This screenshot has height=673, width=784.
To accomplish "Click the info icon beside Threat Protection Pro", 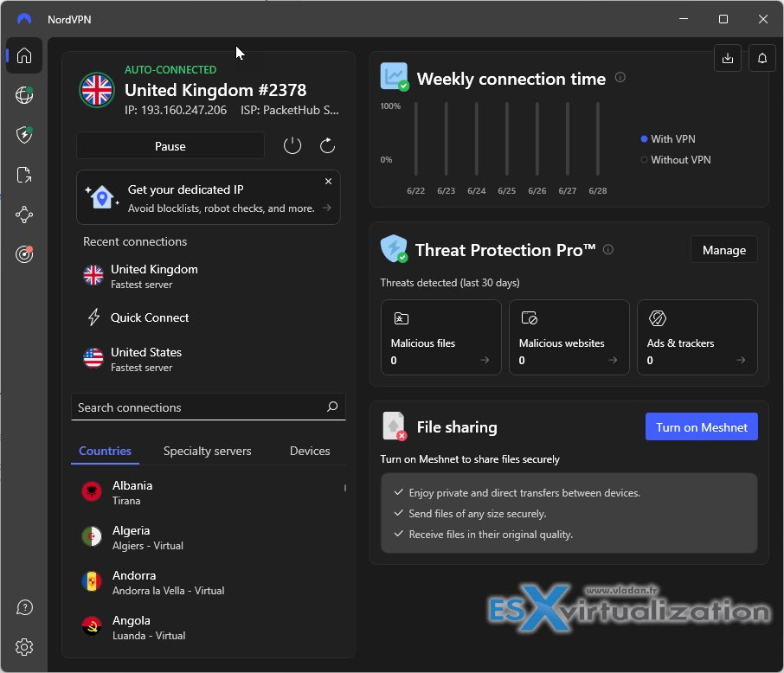I will [x=608, y=249].
